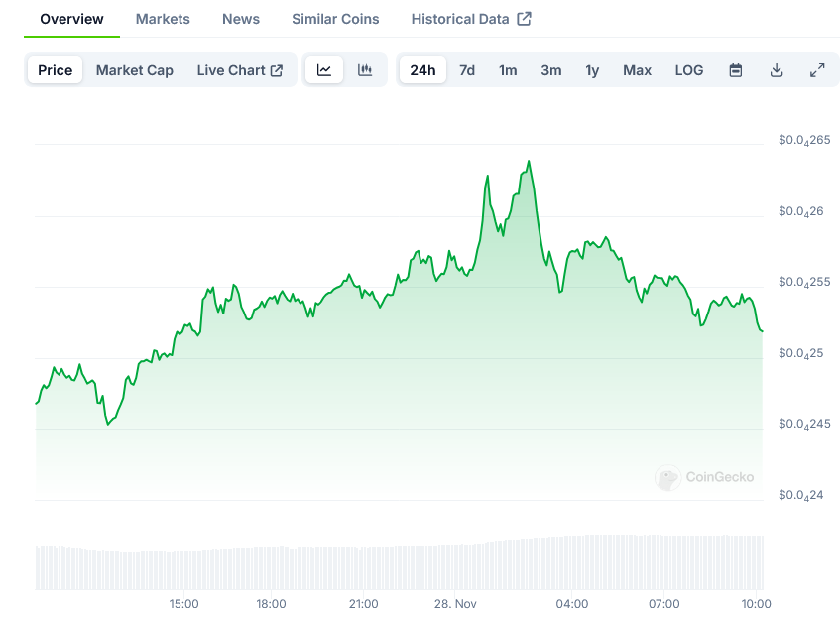Toggle LOG scale on chart
The height and width of the screenshot is (627, 840).
click(x=689, y=70)
